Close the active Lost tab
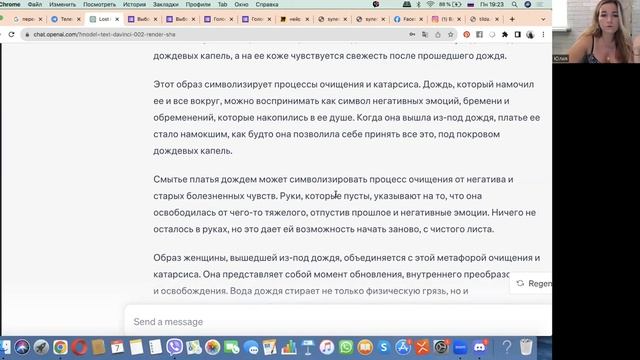 [117, 19]
